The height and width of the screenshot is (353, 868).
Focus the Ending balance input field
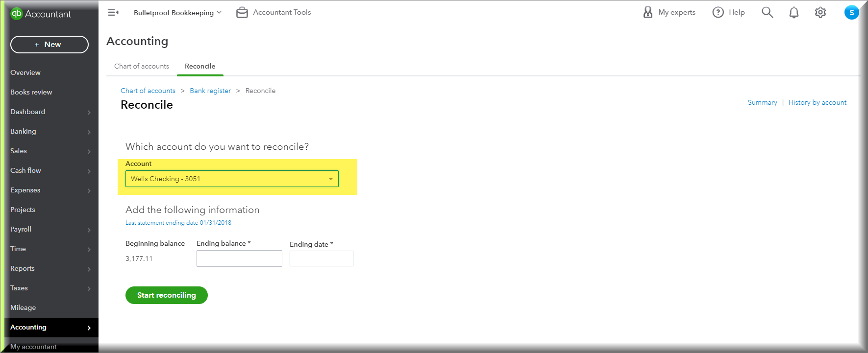click(x=239, y=259)
